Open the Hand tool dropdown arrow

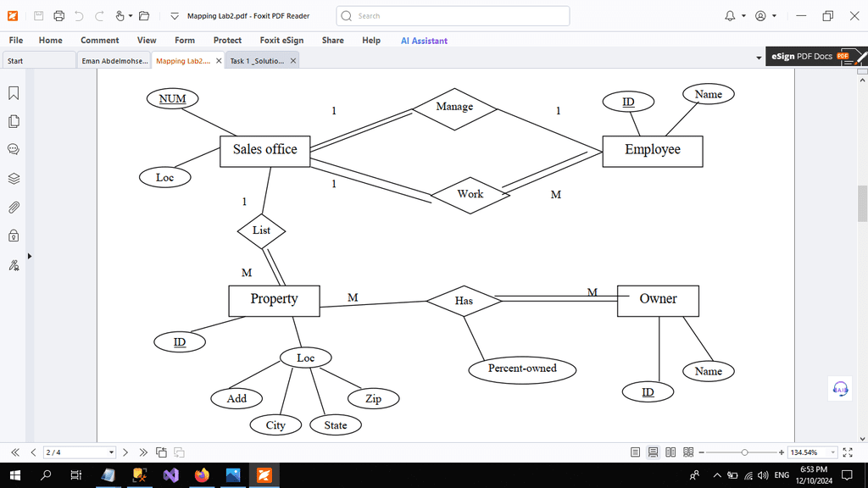pyautogui.click(x=131, y=16)
